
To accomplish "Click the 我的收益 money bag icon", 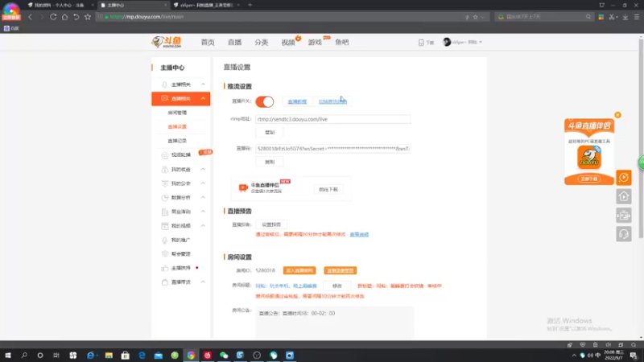I will point(165,169).
